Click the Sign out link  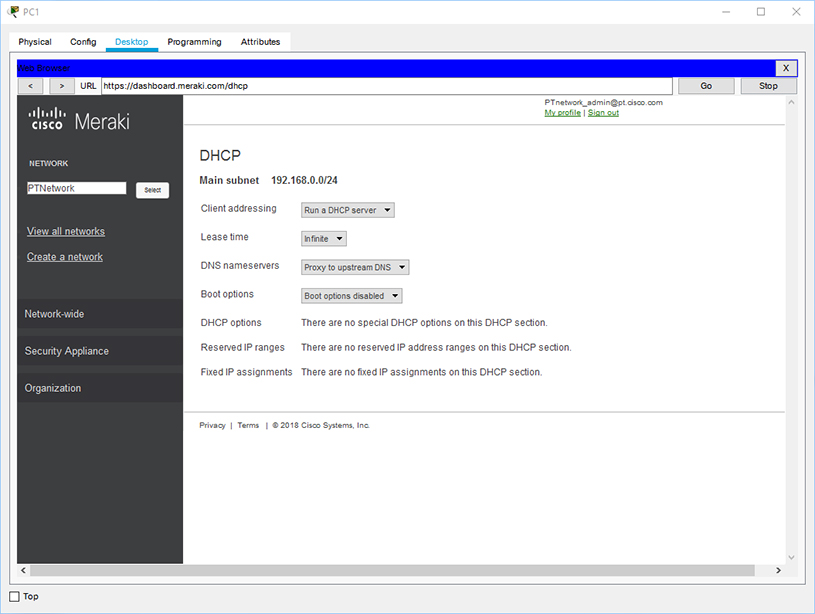tap(603, 113)
